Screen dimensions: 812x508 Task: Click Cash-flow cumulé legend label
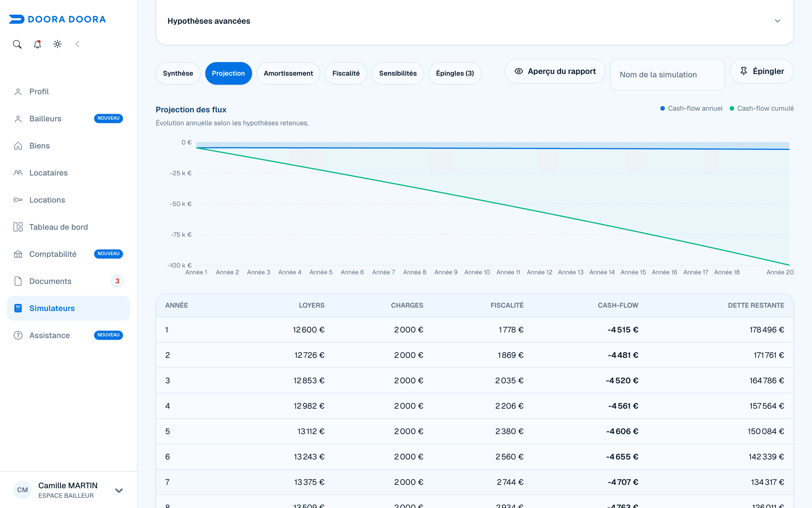(x=765, y=109)
